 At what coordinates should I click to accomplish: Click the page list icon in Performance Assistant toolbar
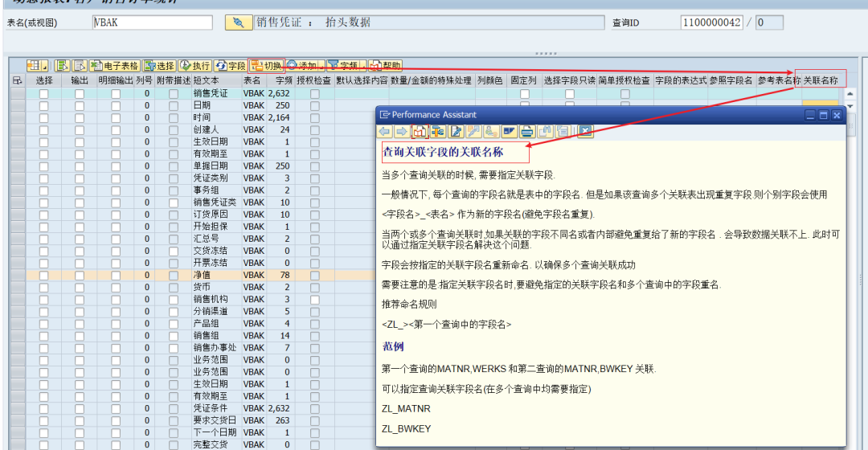click(x=563, y=131)
